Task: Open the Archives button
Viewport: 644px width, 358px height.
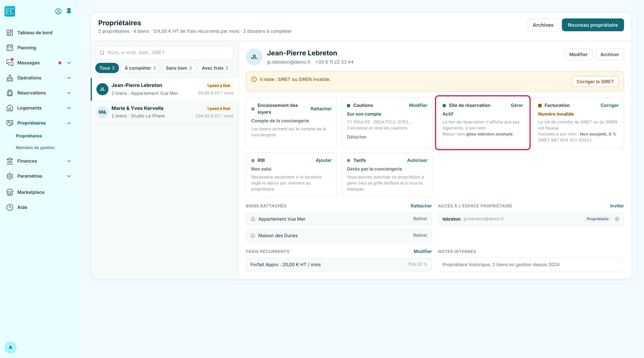Action: click(543, 25)
